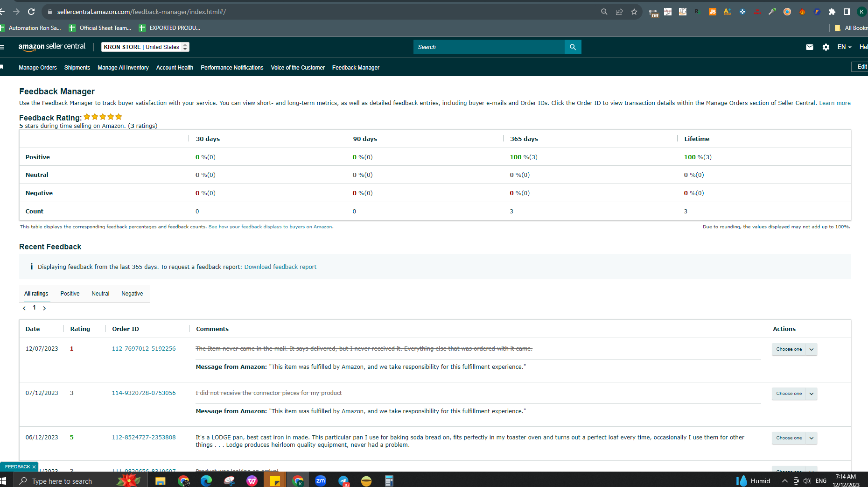Open the Snipping Tool on the taskbar

pos(229,481)
